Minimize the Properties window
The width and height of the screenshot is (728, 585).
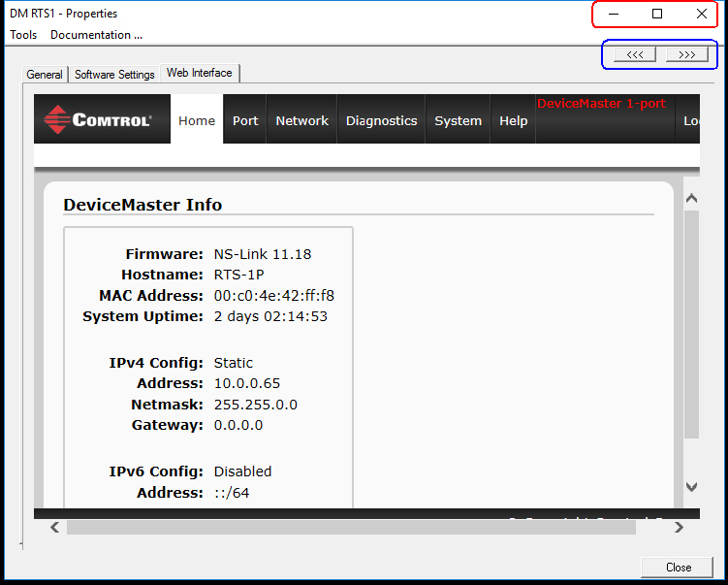[614, 14]
